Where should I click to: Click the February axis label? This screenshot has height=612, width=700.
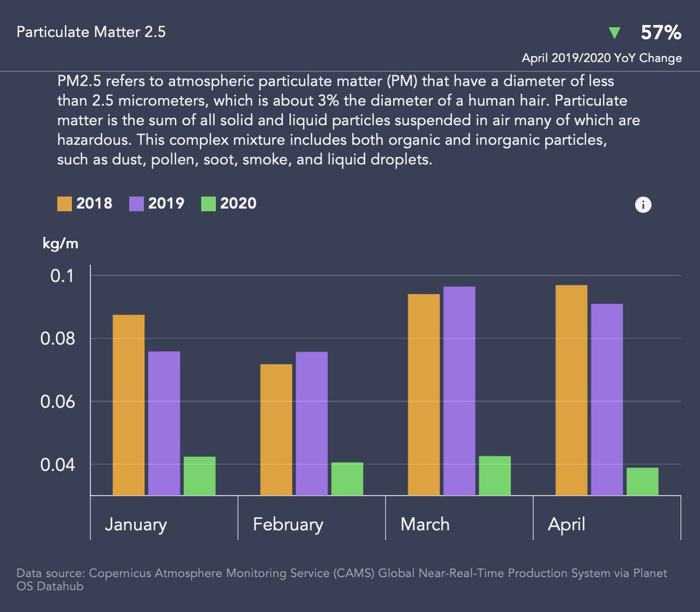288,525
